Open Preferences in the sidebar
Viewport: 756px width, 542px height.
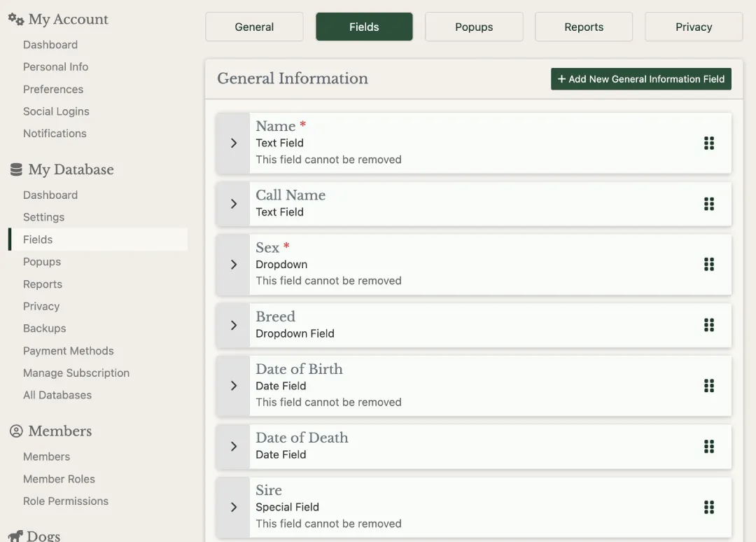click(x=53, y=89)
